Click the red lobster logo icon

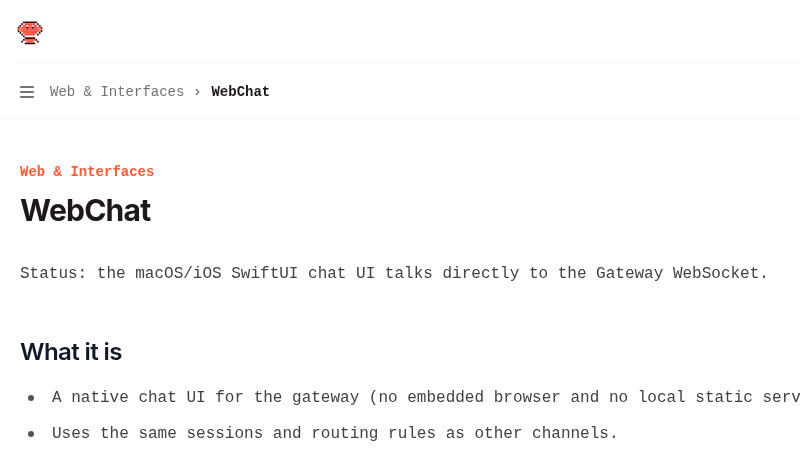coord(30,32)
